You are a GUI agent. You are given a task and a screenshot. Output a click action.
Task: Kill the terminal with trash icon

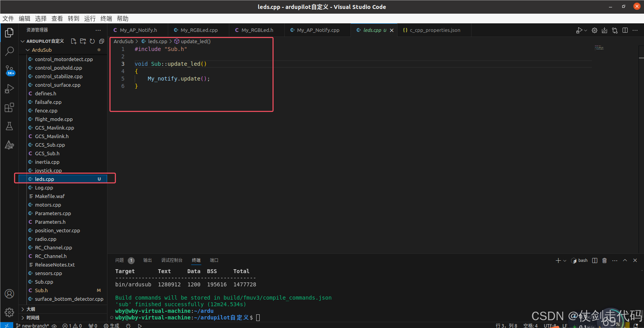[605, 261]
